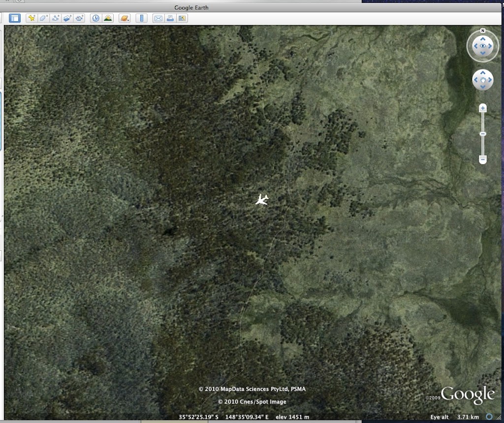Add an image overlay
504x423 pixels.
[67, 18]
